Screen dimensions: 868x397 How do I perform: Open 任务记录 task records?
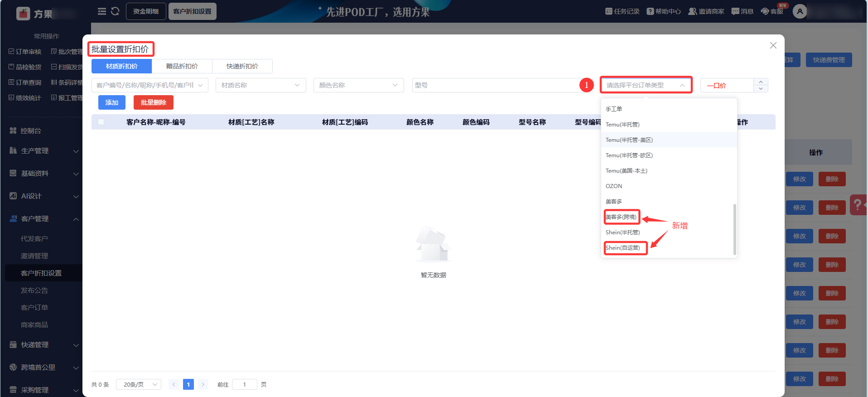tap(622, 11)
